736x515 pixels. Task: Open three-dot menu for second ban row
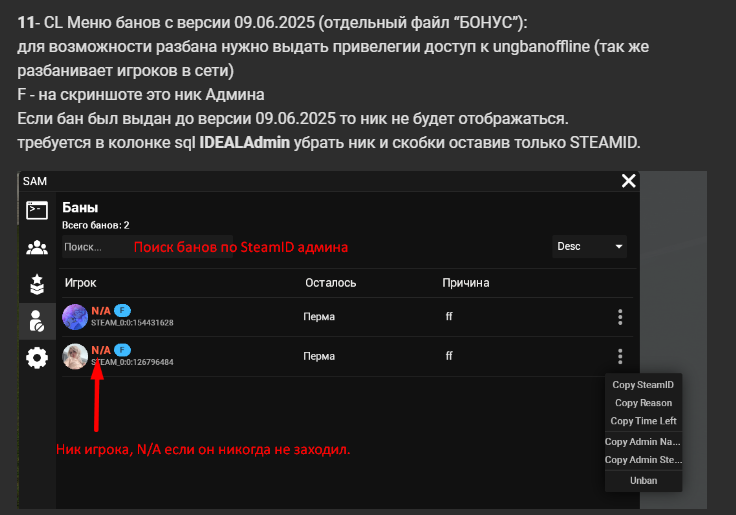pos(620,357)
